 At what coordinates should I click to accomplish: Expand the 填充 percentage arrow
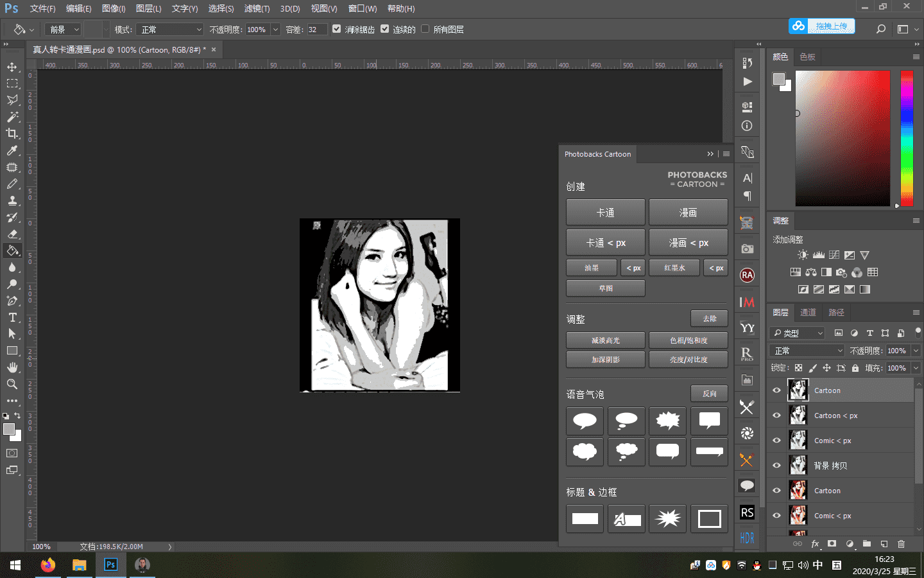coord(916,368)
